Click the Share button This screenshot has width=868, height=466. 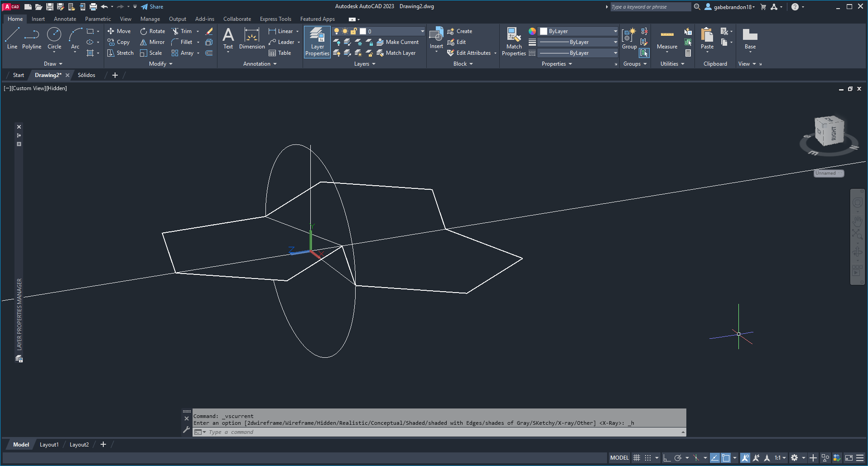tap(152, 7)
